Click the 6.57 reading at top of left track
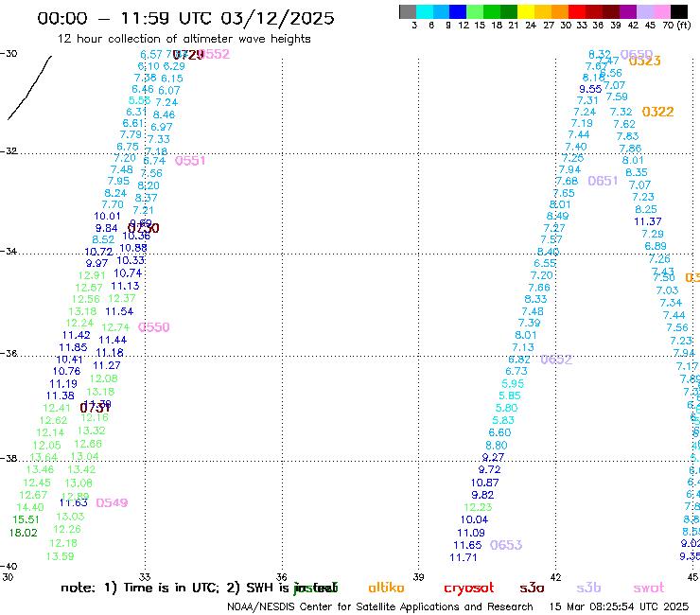This screenshot has width=700, height=615. click(151, 55)
